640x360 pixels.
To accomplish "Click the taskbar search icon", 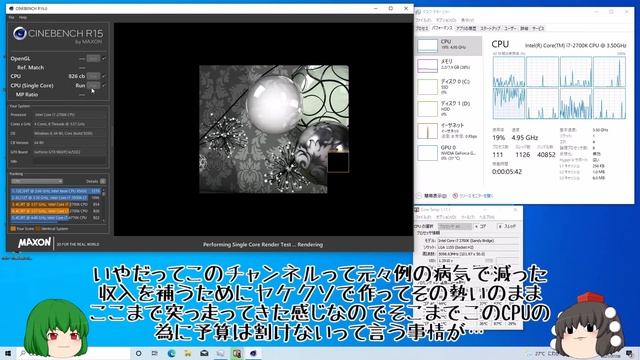I will pyautogui.click(x=23, y=353).
